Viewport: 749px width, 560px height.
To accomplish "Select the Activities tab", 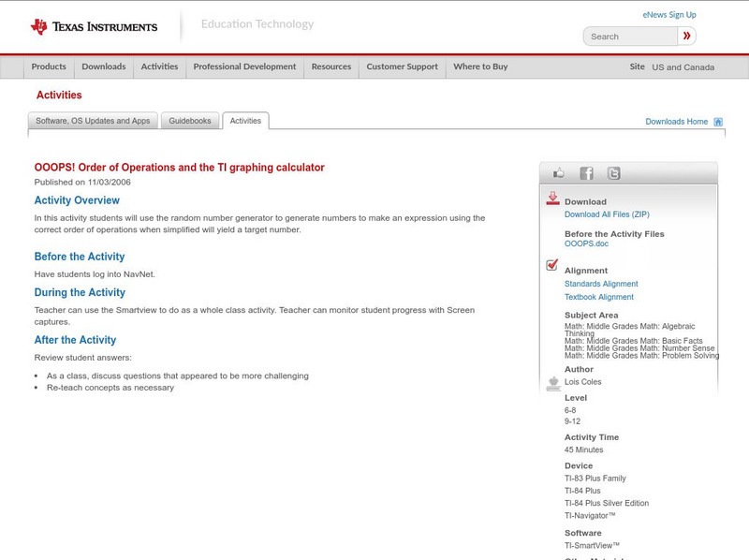I will pos(245,121).
